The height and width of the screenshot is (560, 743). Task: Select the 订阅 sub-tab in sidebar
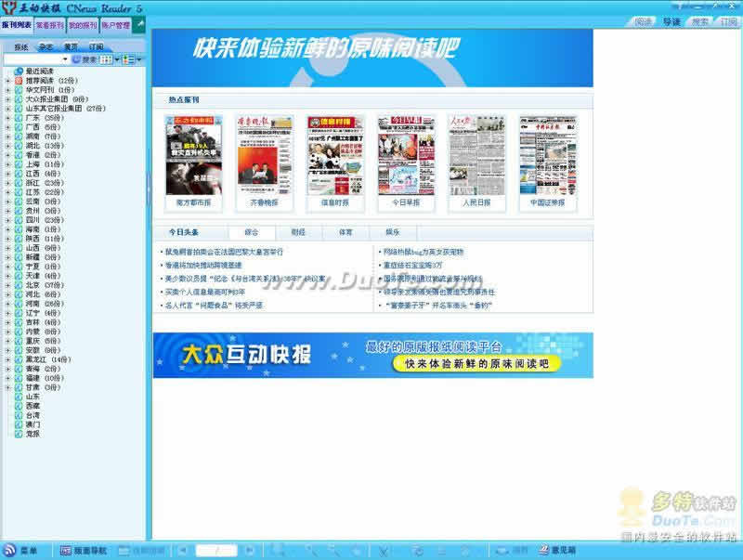(x=97, y=47)
